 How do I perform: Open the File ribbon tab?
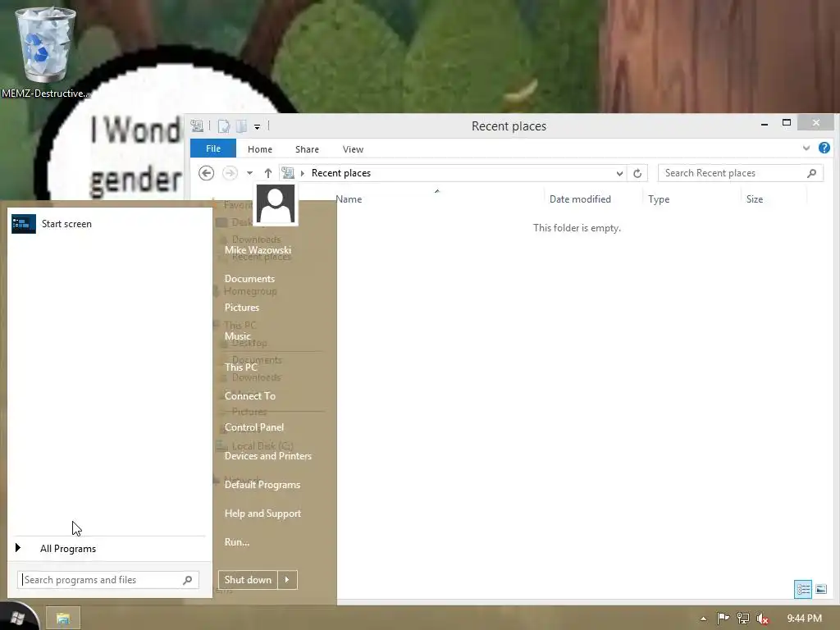213,148
